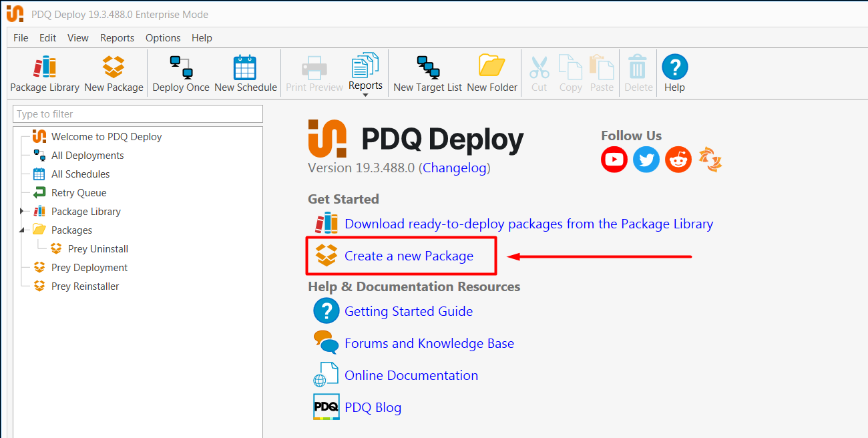
Task: Open PDQ's Twitter profile icon
Action: click(x=646, y=159)
